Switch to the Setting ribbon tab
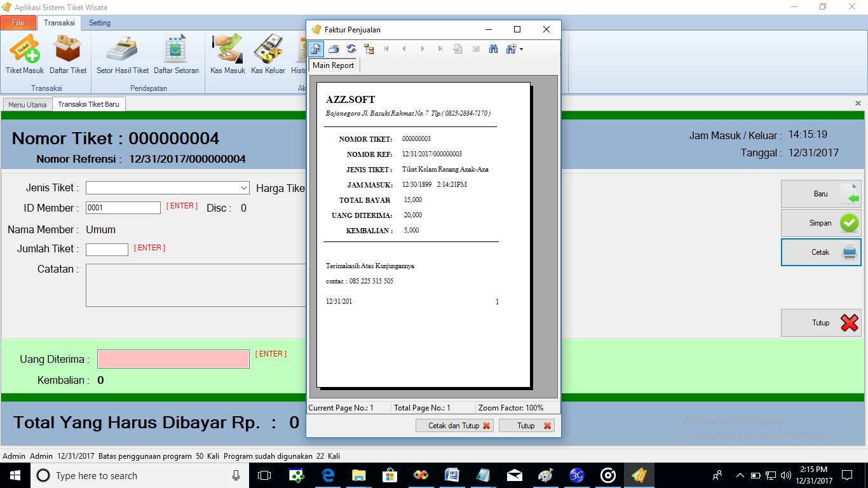The height and width of the screenshot is (488, 868). point(100,23)
